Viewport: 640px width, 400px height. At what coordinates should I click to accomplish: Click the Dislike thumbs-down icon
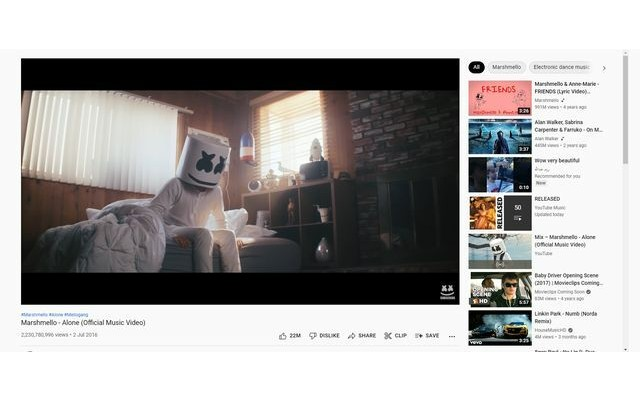click(313, 336)
